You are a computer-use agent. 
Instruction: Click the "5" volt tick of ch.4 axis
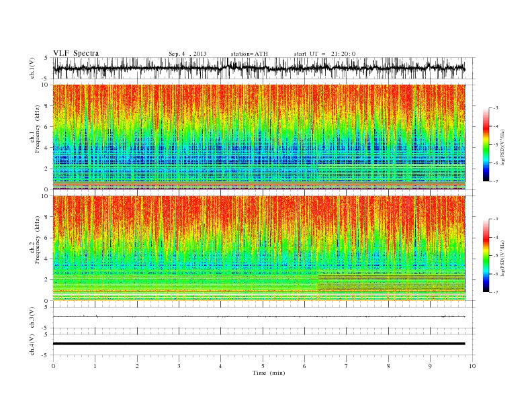[x=46, y=334]
